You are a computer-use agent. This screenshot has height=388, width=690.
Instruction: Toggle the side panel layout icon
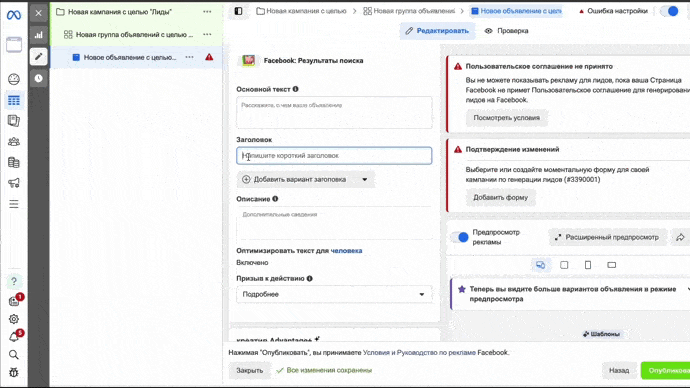coord(238,11)
